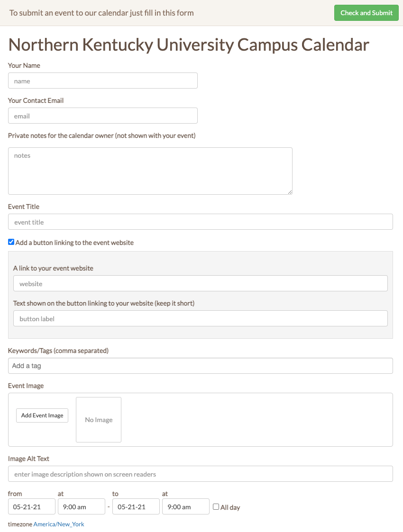This screenshot has width=403, height=532.
Task: Click the Check and Submit button
Action: 366,13
